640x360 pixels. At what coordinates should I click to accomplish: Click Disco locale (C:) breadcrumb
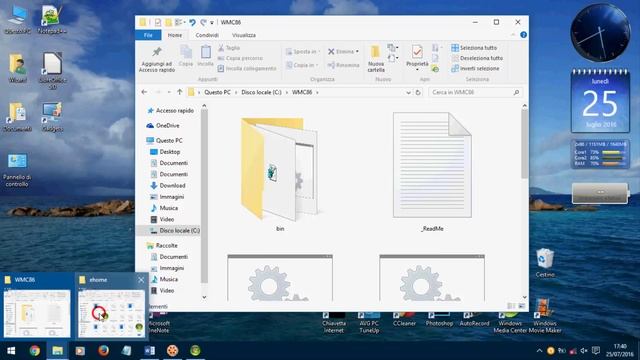[x=261, y=92]
